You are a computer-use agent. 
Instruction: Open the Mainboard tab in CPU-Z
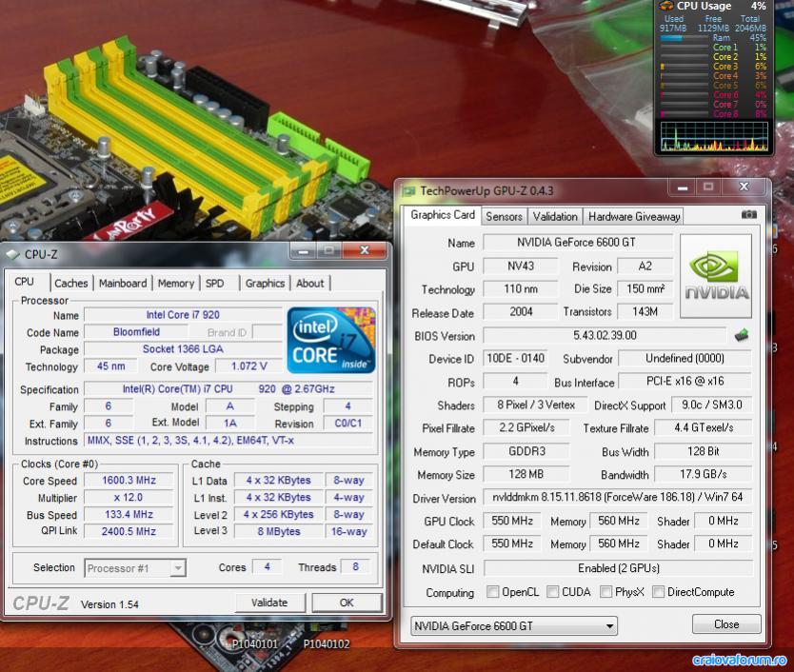pos(123,283)
